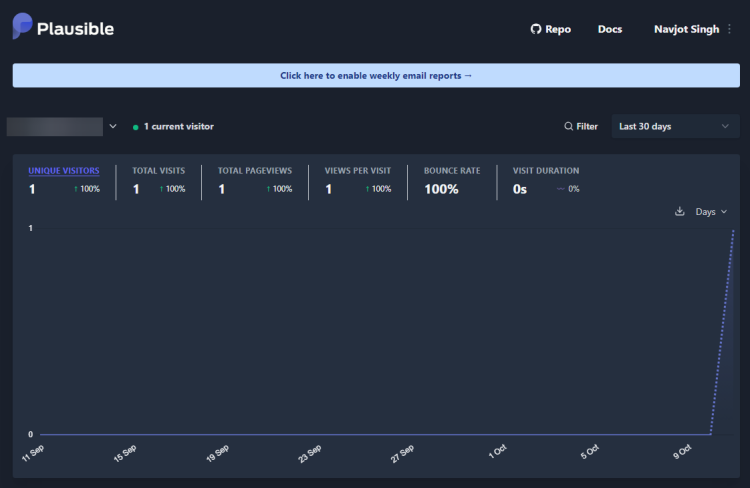Open Navjot Singh account menu
The image size is (750, 488).
(686, 29)
